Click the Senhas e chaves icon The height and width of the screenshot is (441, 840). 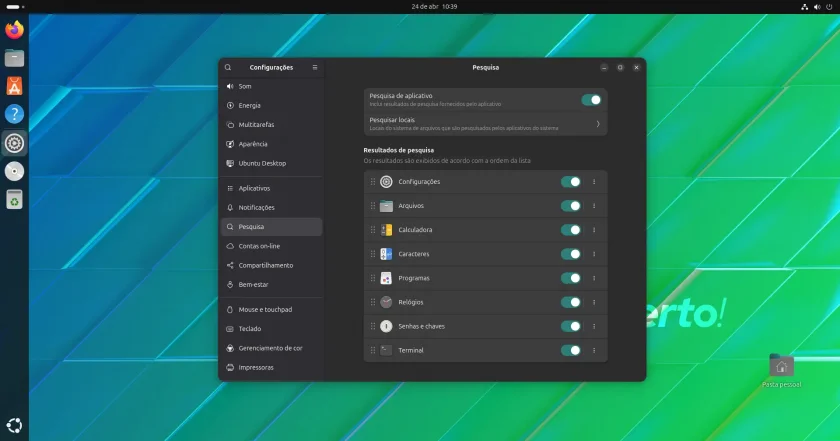pos(386,326)
